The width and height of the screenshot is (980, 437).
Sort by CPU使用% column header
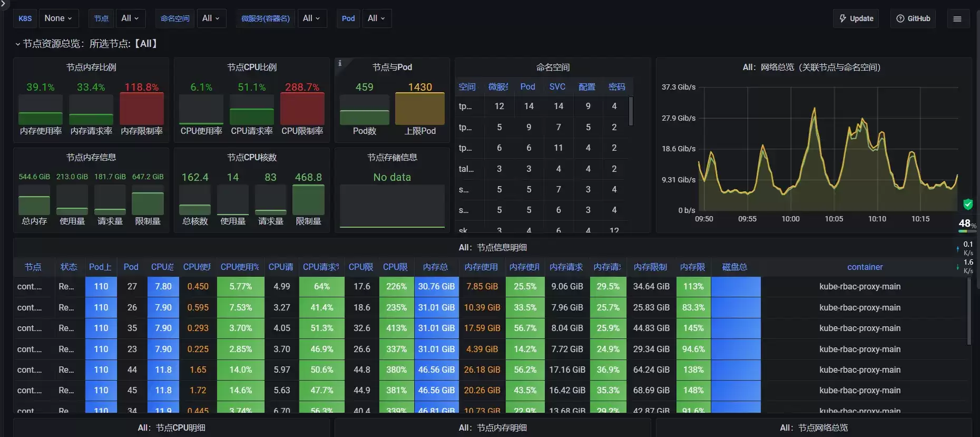240,267
